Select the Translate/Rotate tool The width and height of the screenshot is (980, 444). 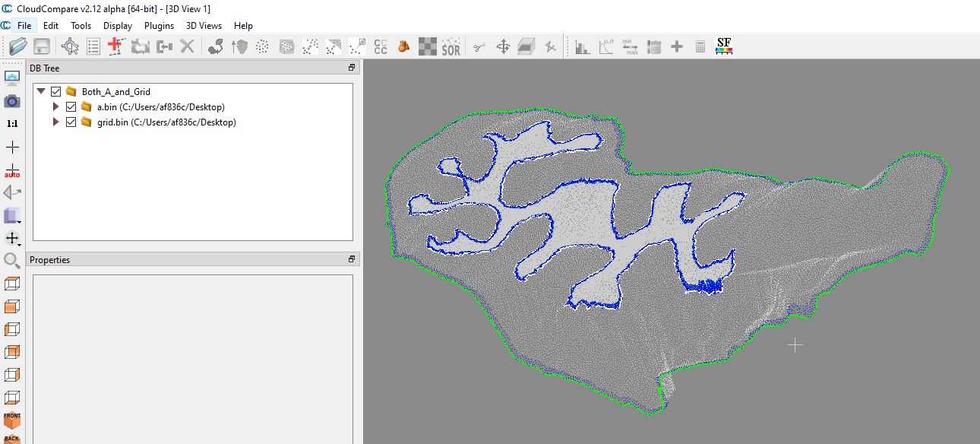tap(502, 46)
